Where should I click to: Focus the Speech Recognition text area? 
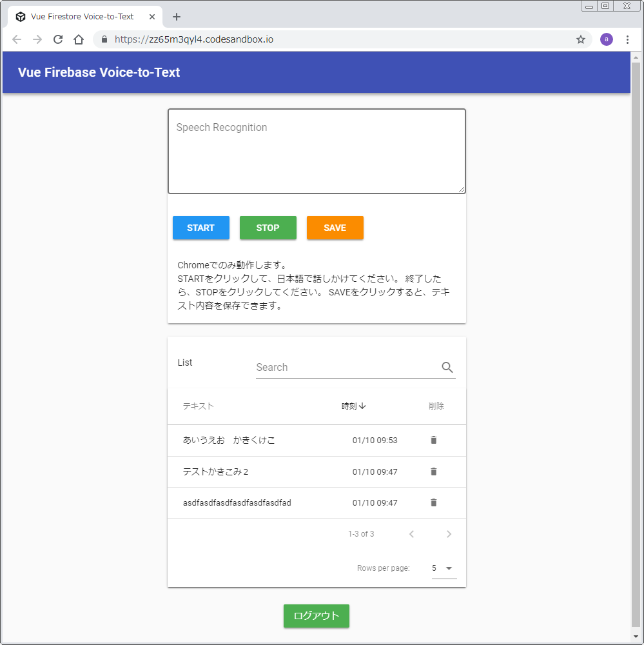(317, 151)
